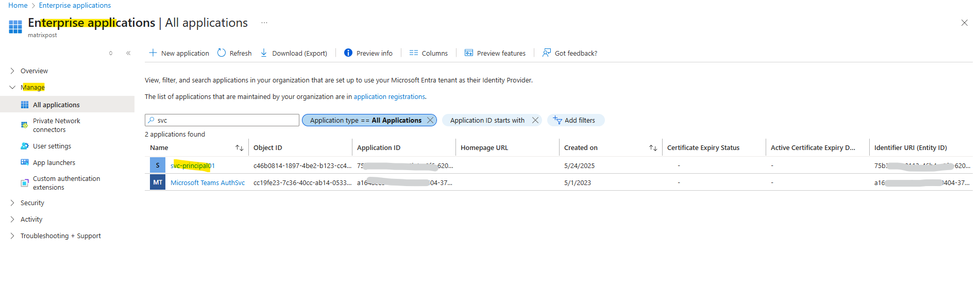Open the svc-principal01 application
Screen dimensions: 980x300
pyautogui.click(x=193, y=165)
